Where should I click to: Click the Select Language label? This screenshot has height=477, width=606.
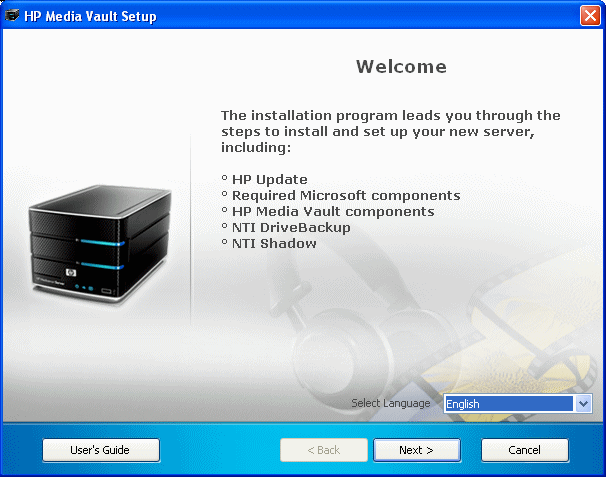(390, 404)
